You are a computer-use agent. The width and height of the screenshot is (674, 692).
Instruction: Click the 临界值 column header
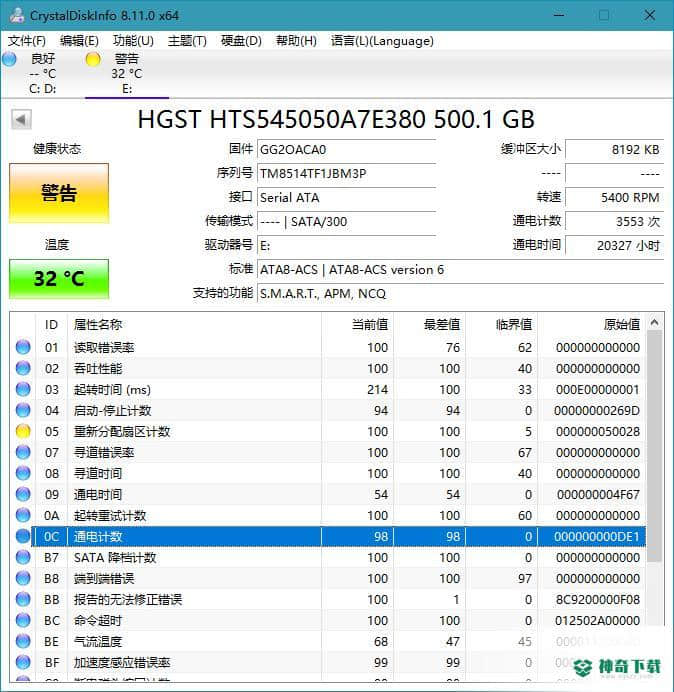[501, 325]
